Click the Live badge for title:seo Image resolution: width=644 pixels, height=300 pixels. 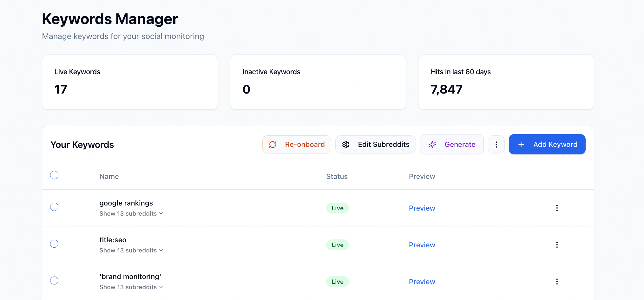338,245
